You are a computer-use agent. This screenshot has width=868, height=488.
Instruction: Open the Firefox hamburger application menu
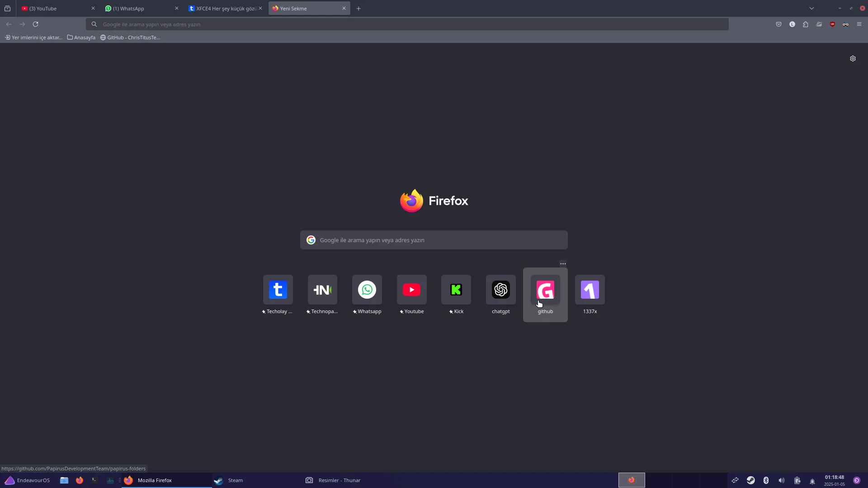point(859,24)
